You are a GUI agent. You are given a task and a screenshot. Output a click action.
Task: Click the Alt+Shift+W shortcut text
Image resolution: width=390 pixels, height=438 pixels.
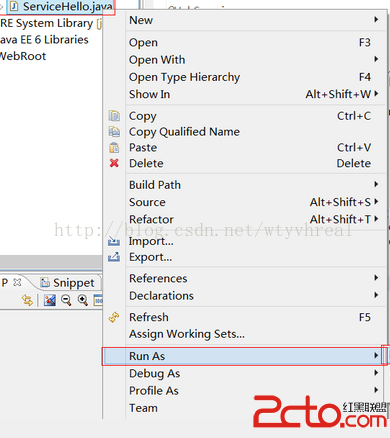(338, 94)
